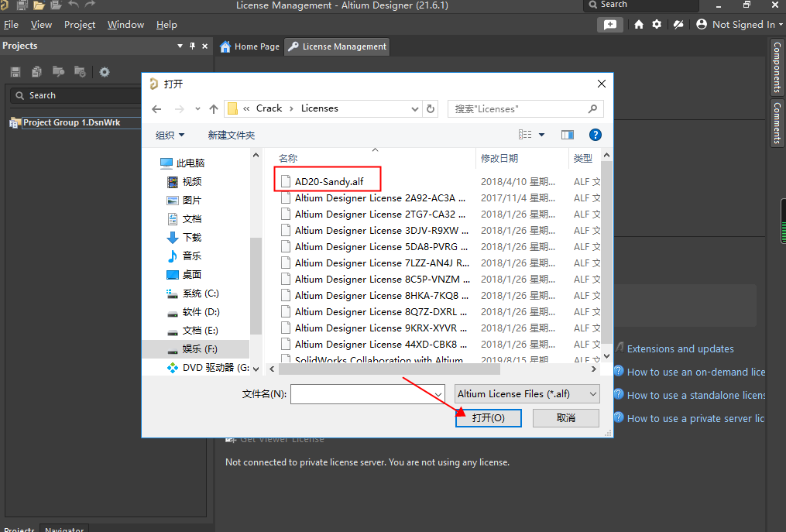
Task: Expand the view mode dropdown in file dialog
Action: [540, 134]
